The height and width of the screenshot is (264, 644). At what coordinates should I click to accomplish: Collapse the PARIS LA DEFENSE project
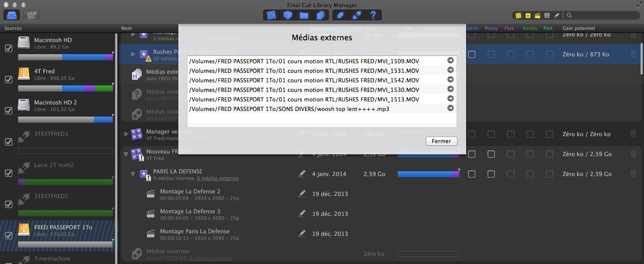(x=133, y=174)
